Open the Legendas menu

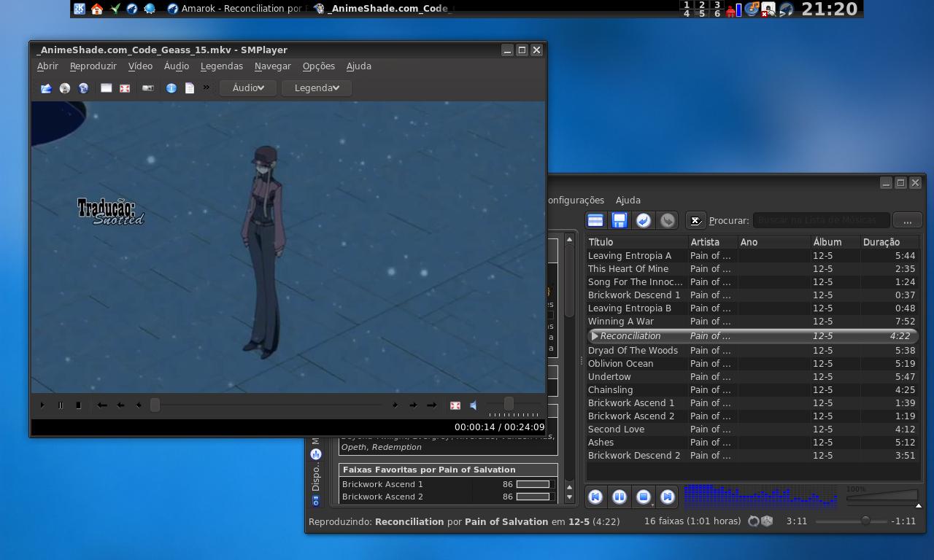pyautogui.click(x=222, y=66)
